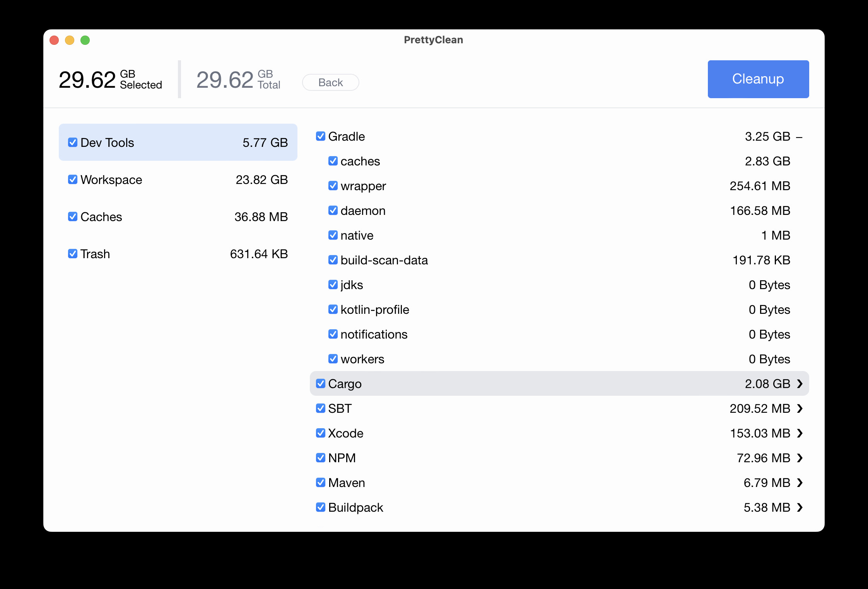Click the Cleanup button
This screenshot has height=589, width=868.
[x=758, y=79]
